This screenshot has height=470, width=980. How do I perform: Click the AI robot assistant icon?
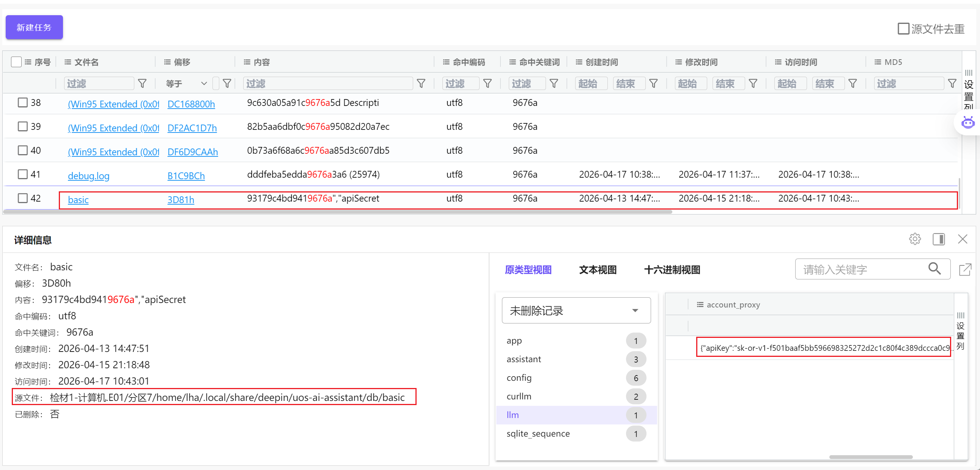pos(967,123)
